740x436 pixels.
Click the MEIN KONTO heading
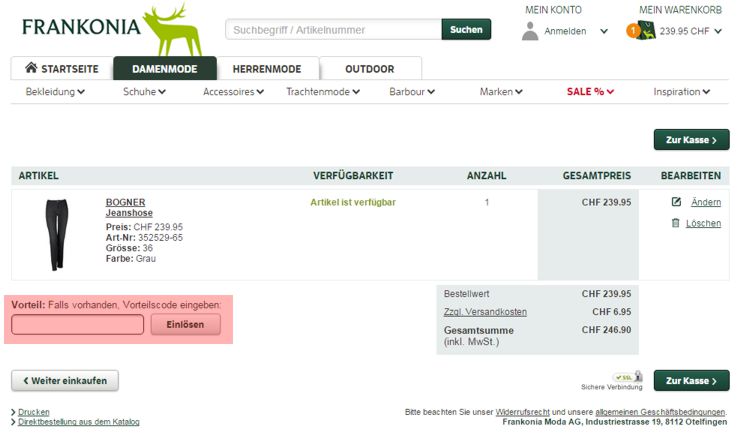pyautogui.click(x=554, y=10)
